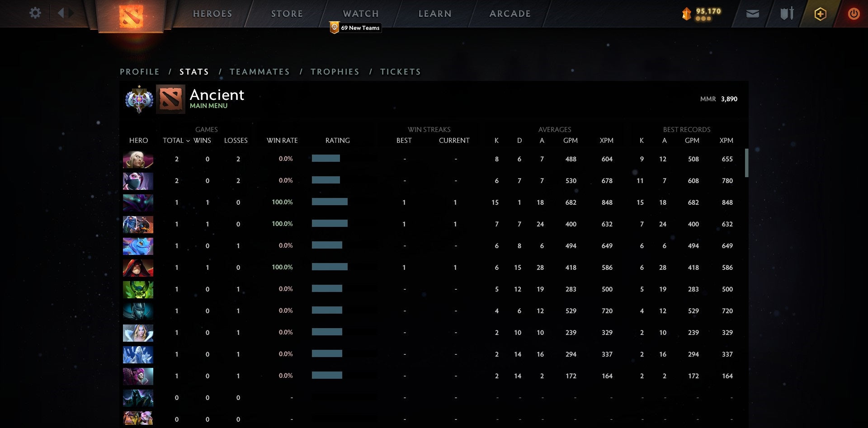
Task: Click the power exit icon
Action: 854,14
